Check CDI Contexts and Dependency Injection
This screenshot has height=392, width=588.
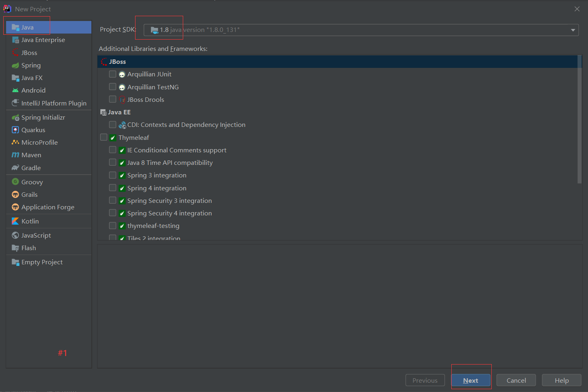pyautogui.click(x=113, y=124)
